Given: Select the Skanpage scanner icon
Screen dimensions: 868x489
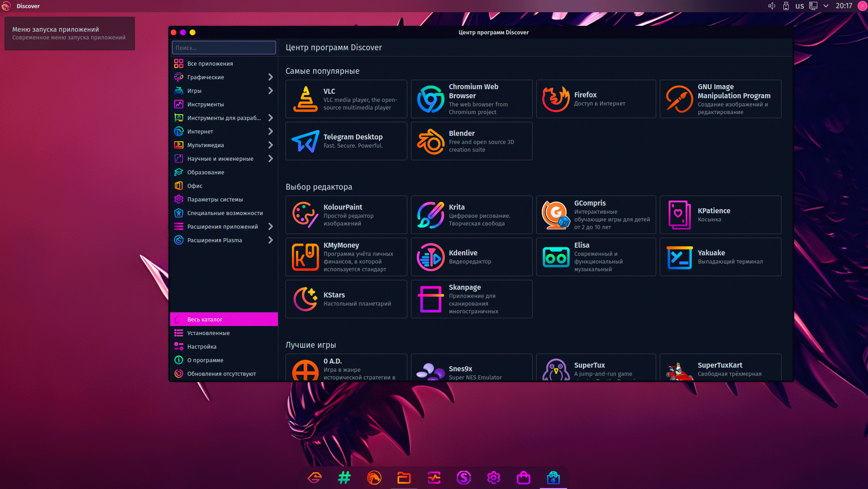Looking at the screenshot, I should pyautogui.click(x=431, y=299).
